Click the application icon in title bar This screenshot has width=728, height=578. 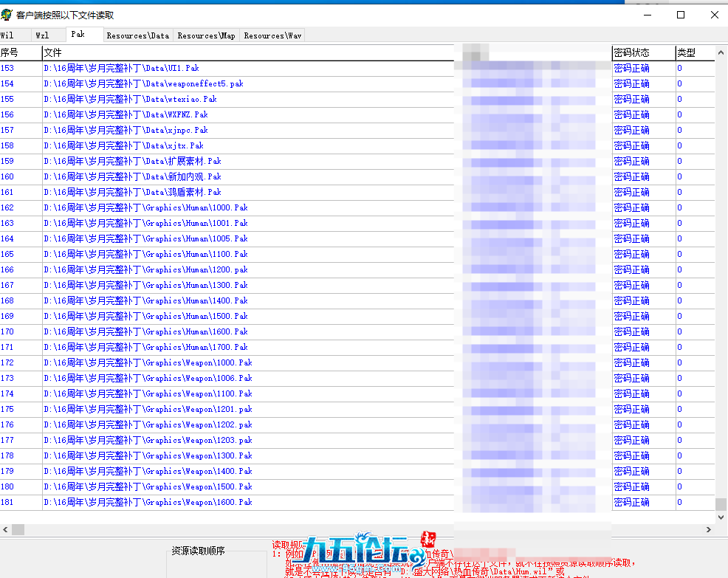(7, 15)
